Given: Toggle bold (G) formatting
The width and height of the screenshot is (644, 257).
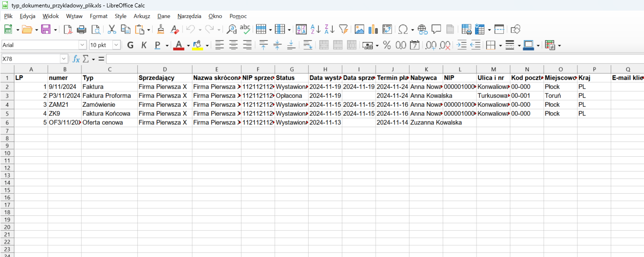Looking at the screenshot, I should click(130, 45).
